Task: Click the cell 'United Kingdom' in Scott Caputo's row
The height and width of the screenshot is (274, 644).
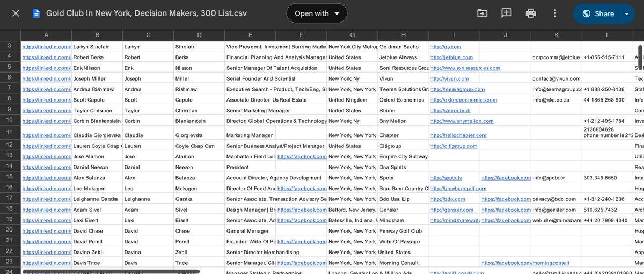Action: [x=352, y=100]
